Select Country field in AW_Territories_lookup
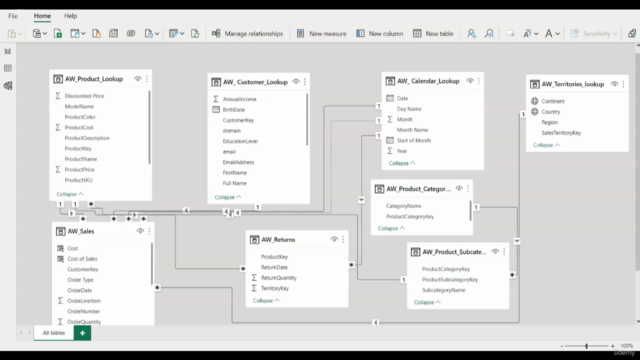640x360 pixels. tap(551, 112)
